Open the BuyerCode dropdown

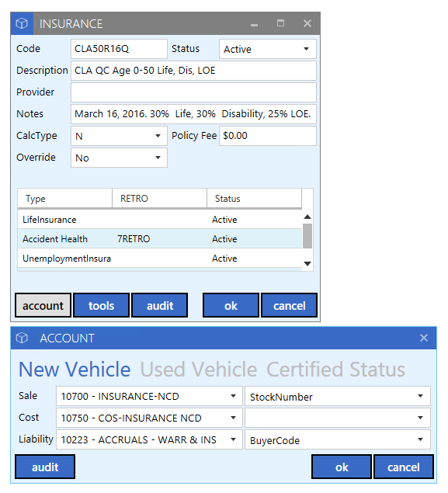pyautogui.click(x=337, y=439)
